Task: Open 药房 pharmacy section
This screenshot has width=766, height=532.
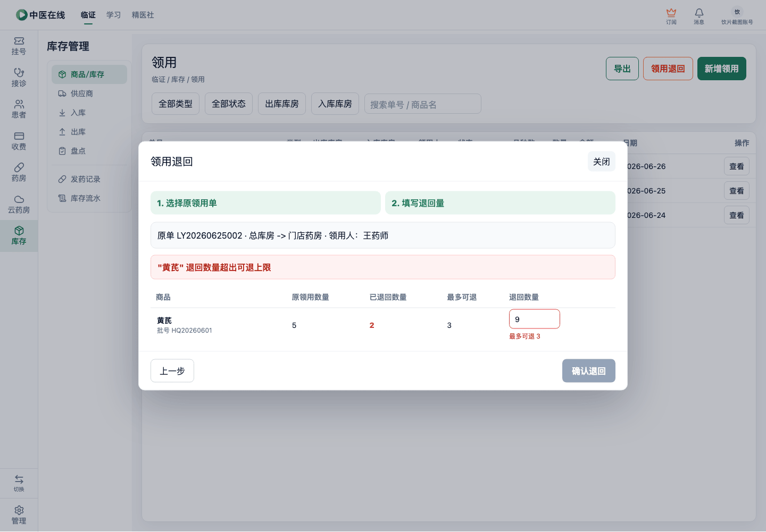Action: click(x=19, y=173)
